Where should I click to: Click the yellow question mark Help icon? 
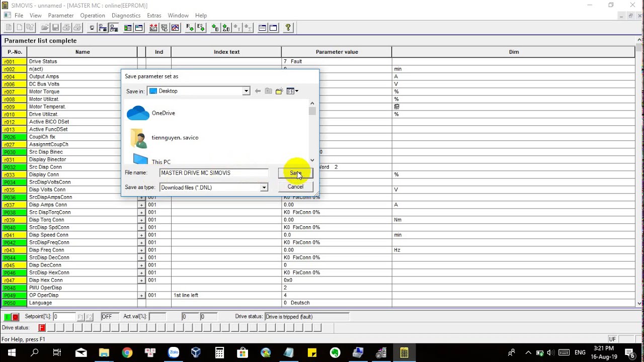[x=288, y=28]
